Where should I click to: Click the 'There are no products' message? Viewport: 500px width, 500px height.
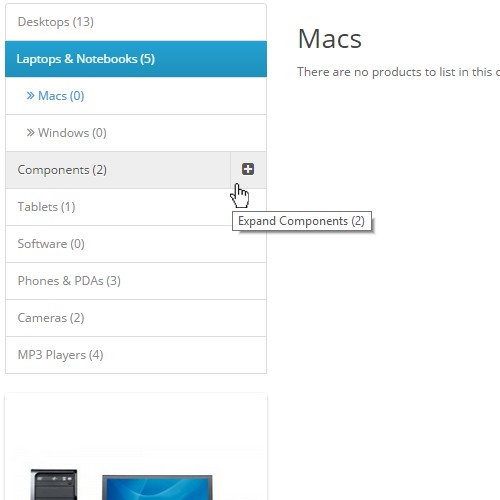398,72
